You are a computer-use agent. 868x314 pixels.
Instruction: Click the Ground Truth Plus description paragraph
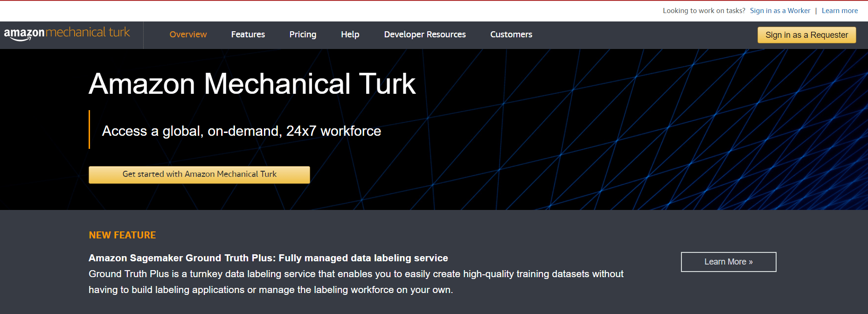coord(356,282)
